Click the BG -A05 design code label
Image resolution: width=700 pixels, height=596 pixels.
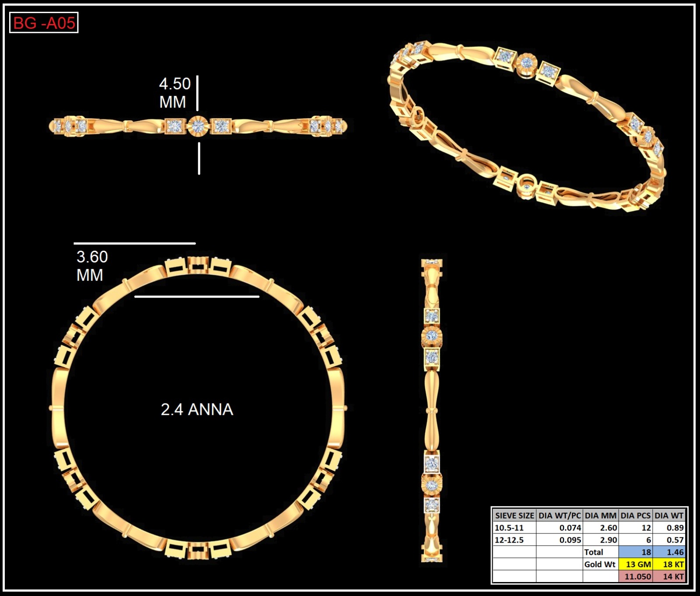(x=44, y=23)
